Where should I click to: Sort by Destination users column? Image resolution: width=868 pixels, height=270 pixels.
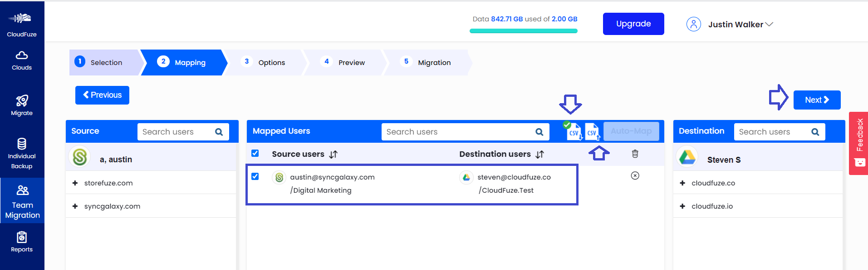tap(539, 155)
